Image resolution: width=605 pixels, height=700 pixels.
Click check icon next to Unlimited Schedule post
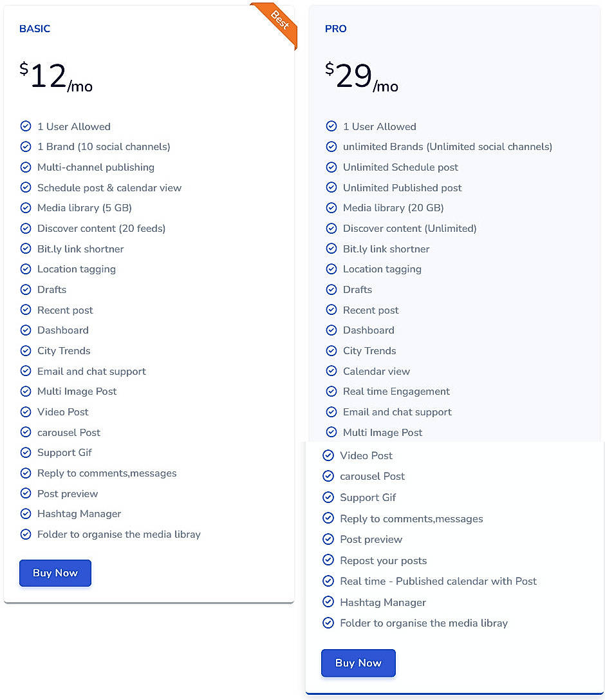(x=331, y=167)
